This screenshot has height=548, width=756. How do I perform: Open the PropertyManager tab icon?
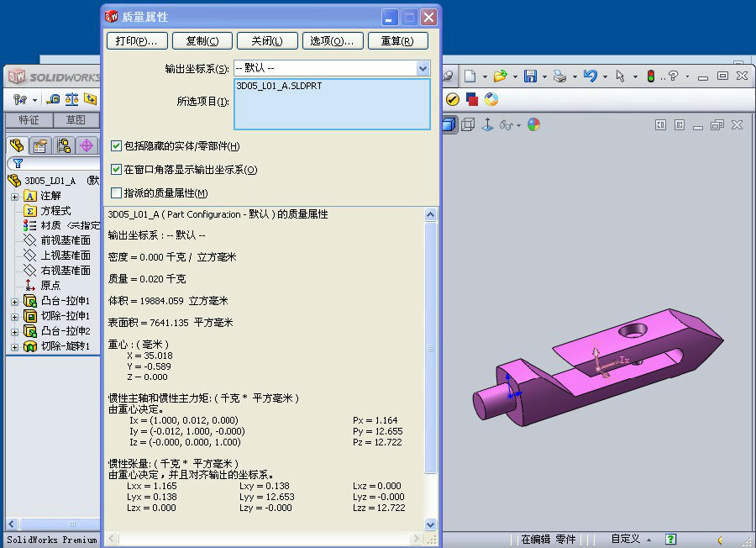tap(39, 145)
